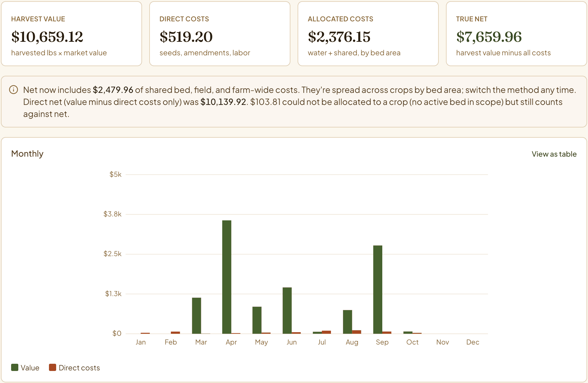Click the May green value bar
Screen dimensions: 588x383
(257, 320)
